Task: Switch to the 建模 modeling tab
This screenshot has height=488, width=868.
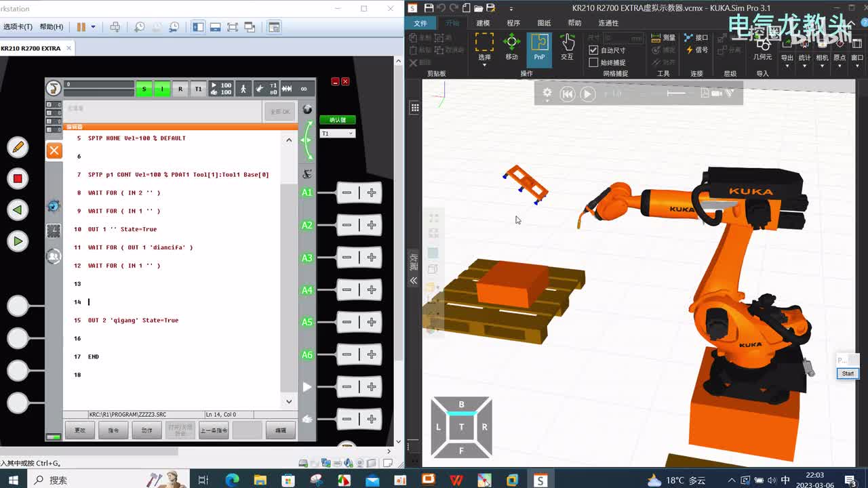Action: click(483, 23)
